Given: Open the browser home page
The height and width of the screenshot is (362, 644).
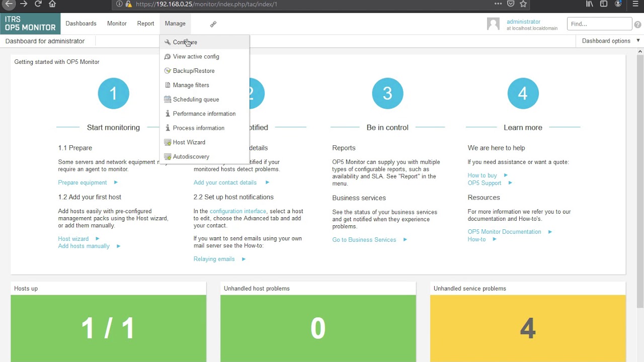Looking at the screenshot, I should tap(52, 4).
